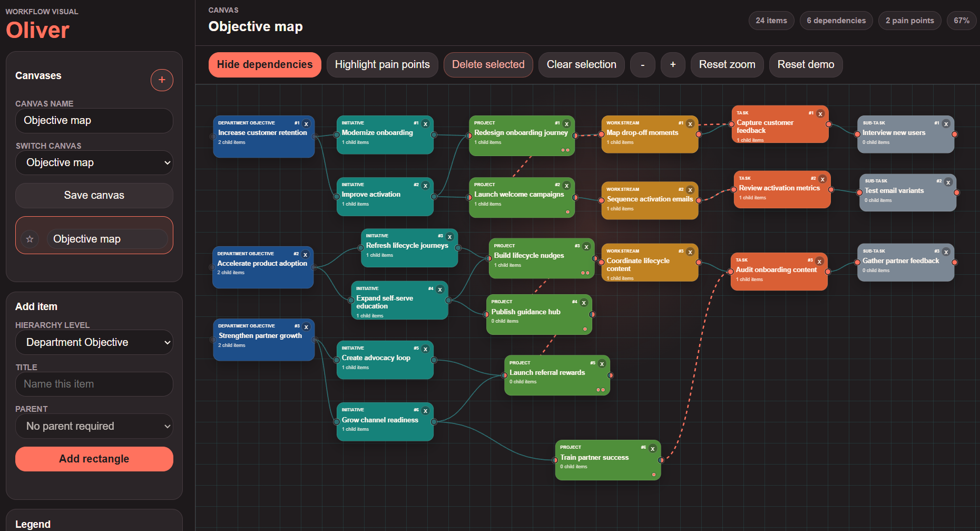
Task: Remove the Improve activation card
Action: [425, 186]
